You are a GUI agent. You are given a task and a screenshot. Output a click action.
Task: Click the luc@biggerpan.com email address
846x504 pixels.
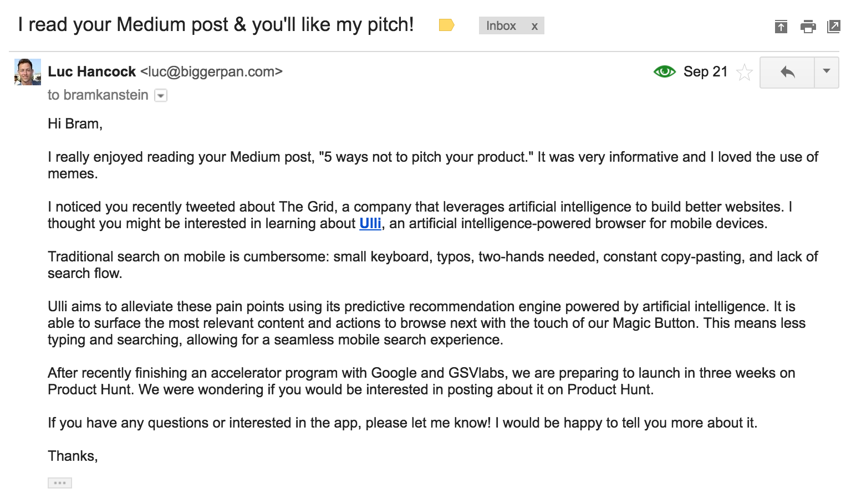(x=211, y=72)
